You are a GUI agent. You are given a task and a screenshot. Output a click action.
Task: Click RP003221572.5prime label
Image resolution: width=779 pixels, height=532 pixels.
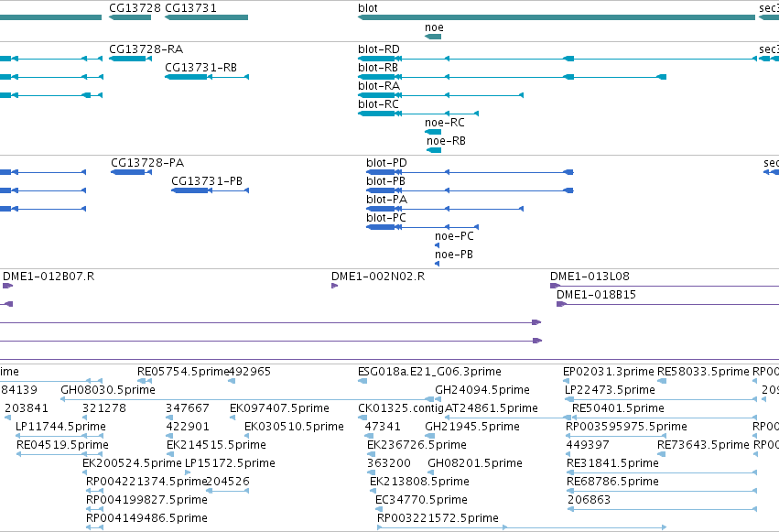(x=438, y=519)
